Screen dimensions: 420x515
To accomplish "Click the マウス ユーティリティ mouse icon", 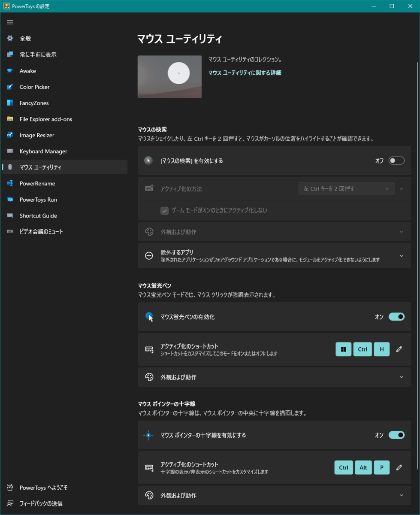I will click(10, 167).
